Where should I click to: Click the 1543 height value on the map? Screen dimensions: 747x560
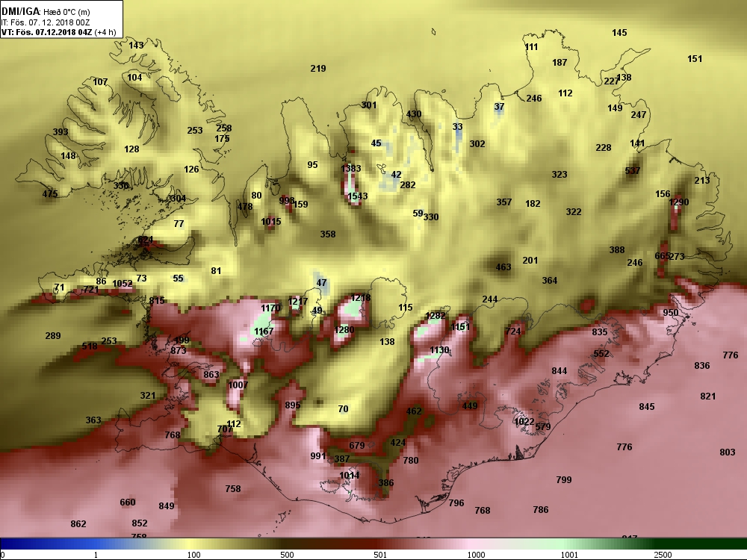[357, 196]
